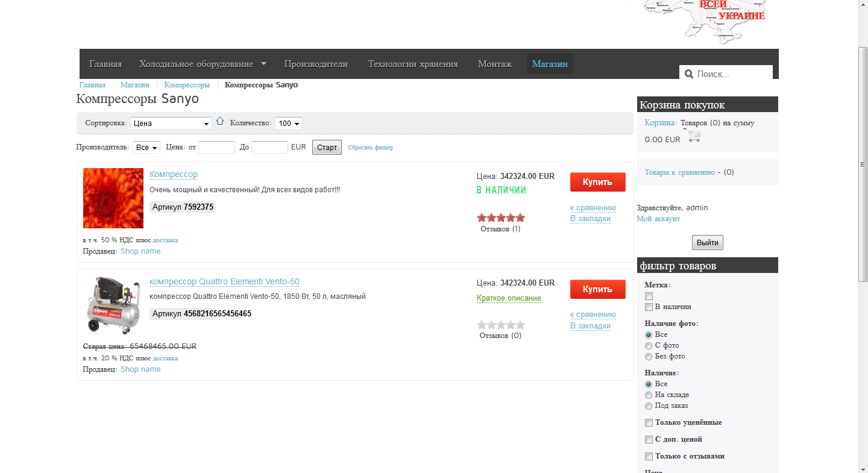The width and height of the screenshot is (868, 473).
Task: Open 'компрессор Quattro Elementi Vento-50' link
Action: click(x=224, y=281)
